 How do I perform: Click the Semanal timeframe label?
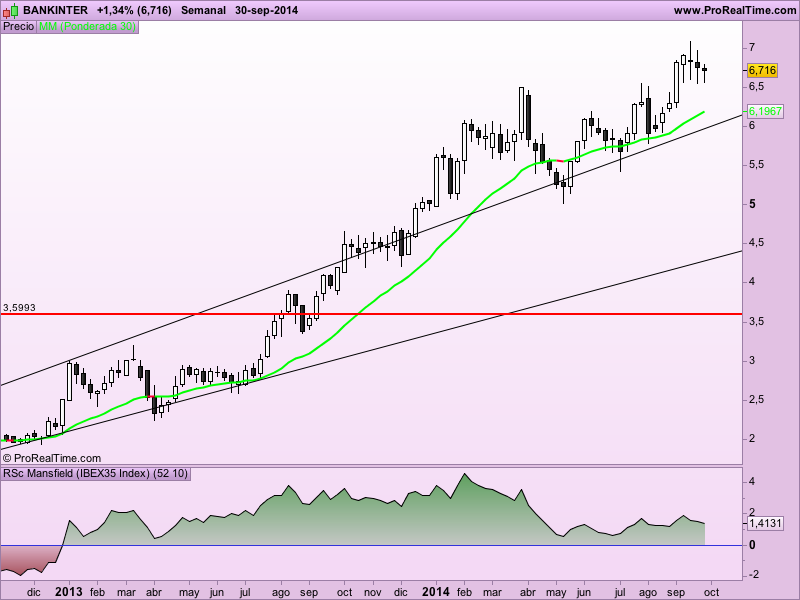pyautogui.click(x=204, y=10)
